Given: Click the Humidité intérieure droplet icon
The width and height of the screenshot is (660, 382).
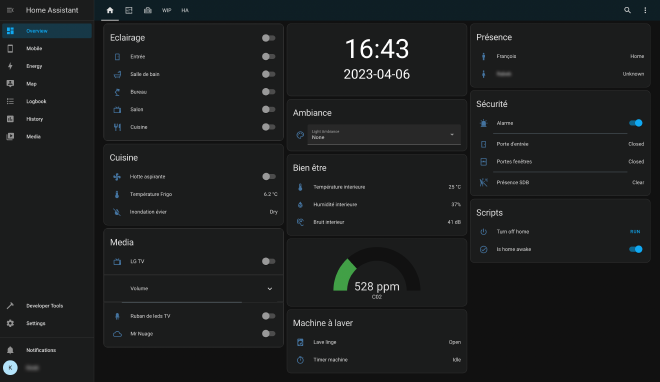Looking at the screenshot, I should (300, 204).
